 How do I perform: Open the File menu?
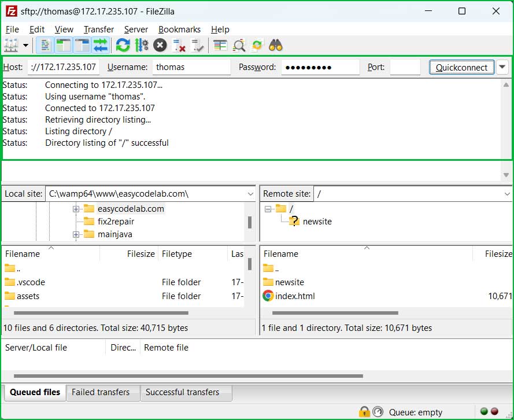[x=12, y=30]
